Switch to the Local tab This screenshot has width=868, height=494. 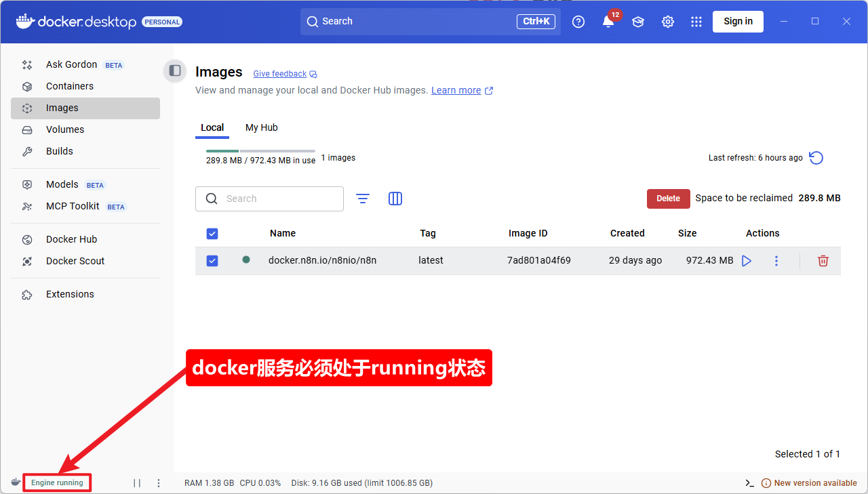pos(212,127)
